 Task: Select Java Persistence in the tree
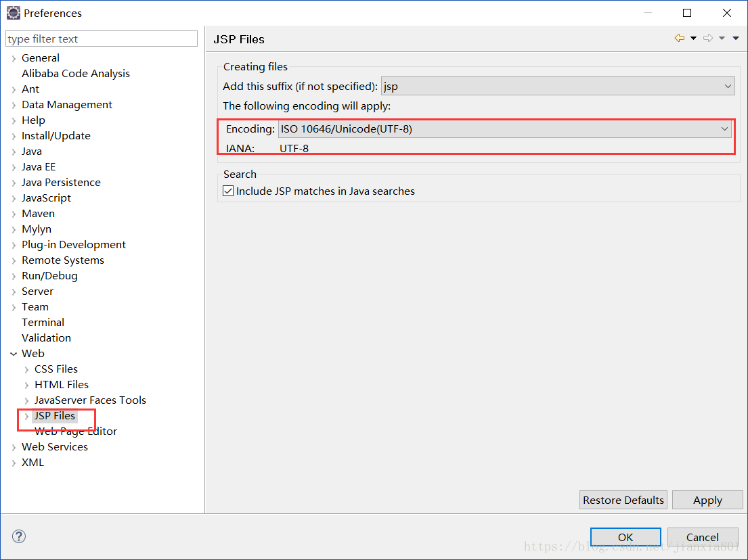61,183
